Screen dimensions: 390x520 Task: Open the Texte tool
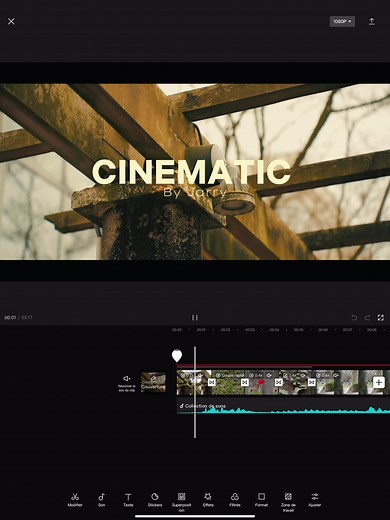point(128,500)
